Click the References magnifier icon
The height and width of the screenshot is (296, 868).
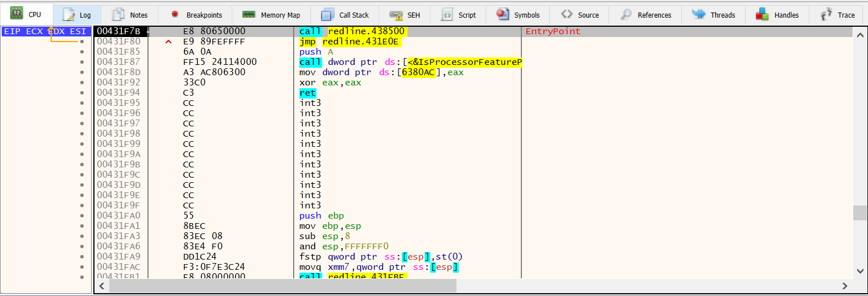coord(626,14)
